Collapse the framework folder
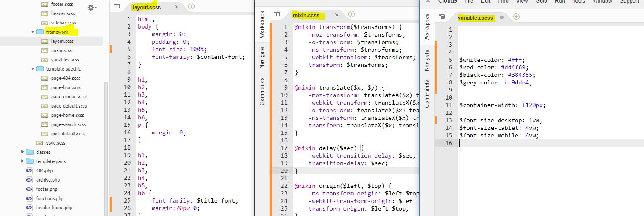 33,32
